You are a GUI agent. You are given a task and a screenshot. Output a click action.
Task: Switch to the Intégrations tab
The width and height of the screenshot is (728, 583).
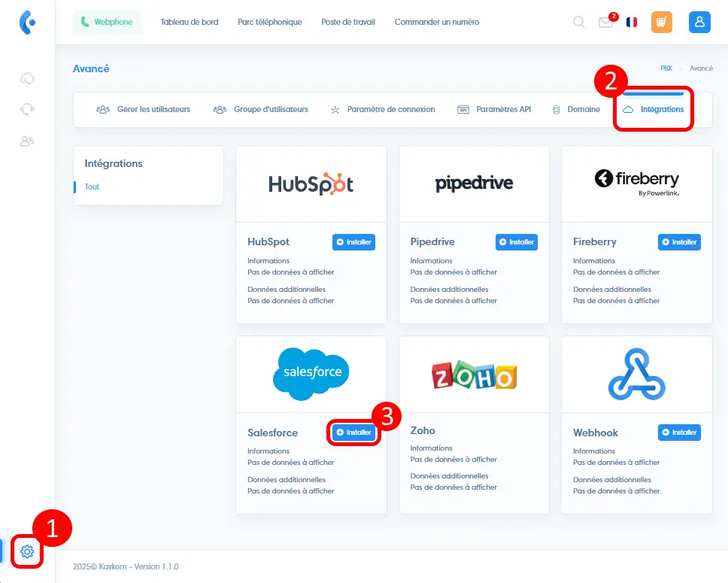(654, 110)
